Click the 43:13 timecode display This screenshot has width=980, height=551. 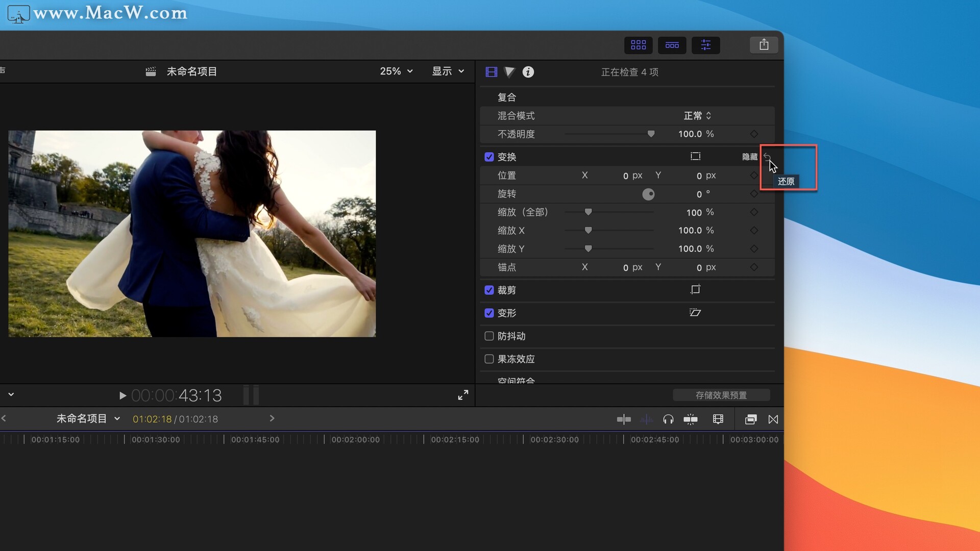177,395
